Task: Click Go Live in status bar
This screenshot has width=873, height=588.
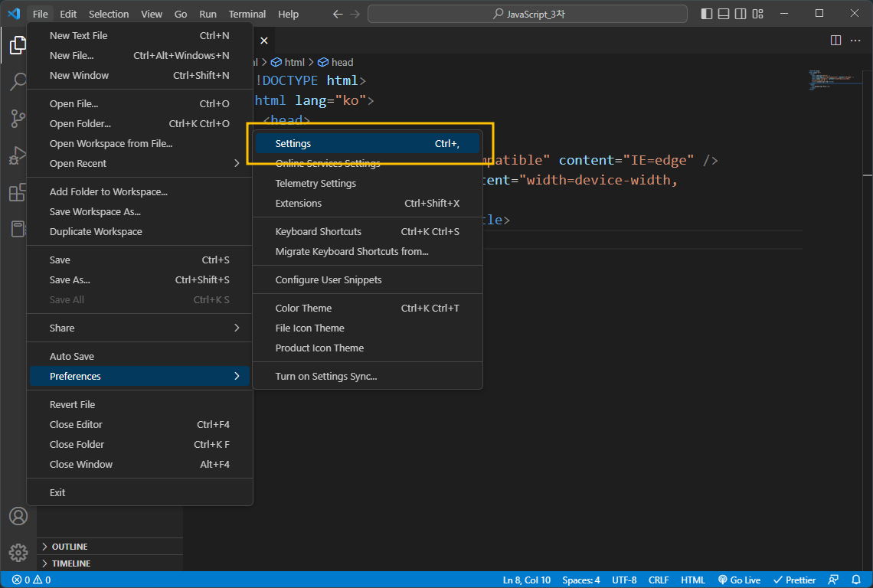Action: [x=739, y=580]
